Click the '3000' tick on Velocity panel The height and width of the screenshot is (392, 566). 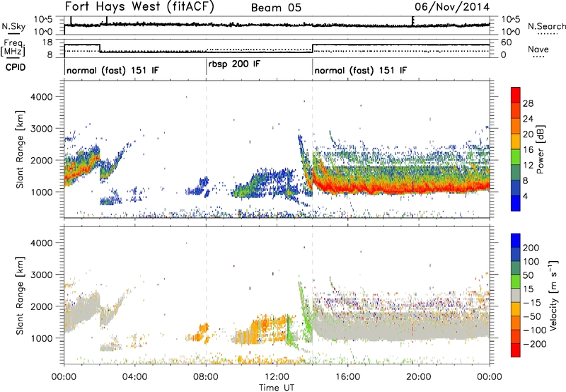41,275
